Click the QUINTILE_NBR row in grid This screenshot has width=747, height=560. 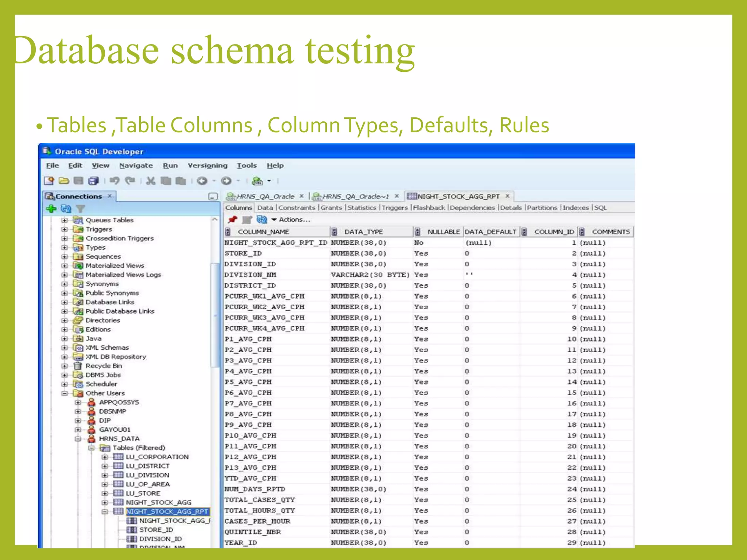(429, 532)
